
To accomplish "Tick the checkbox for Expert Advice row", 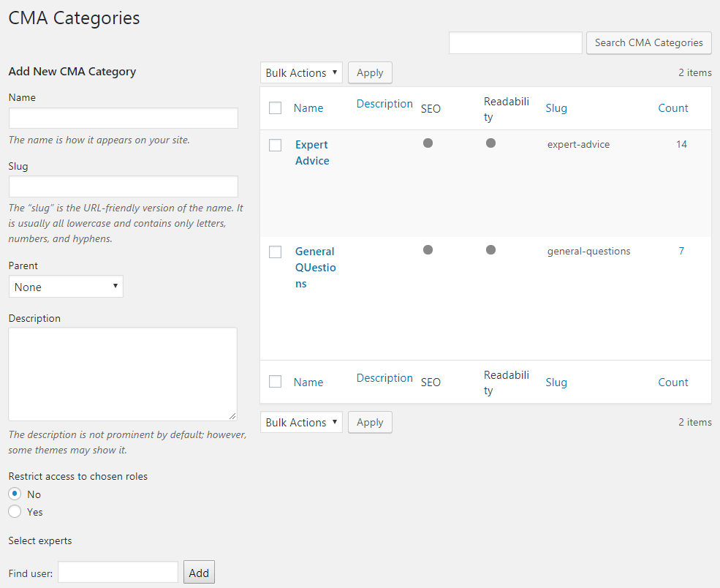I will [275, 146].
